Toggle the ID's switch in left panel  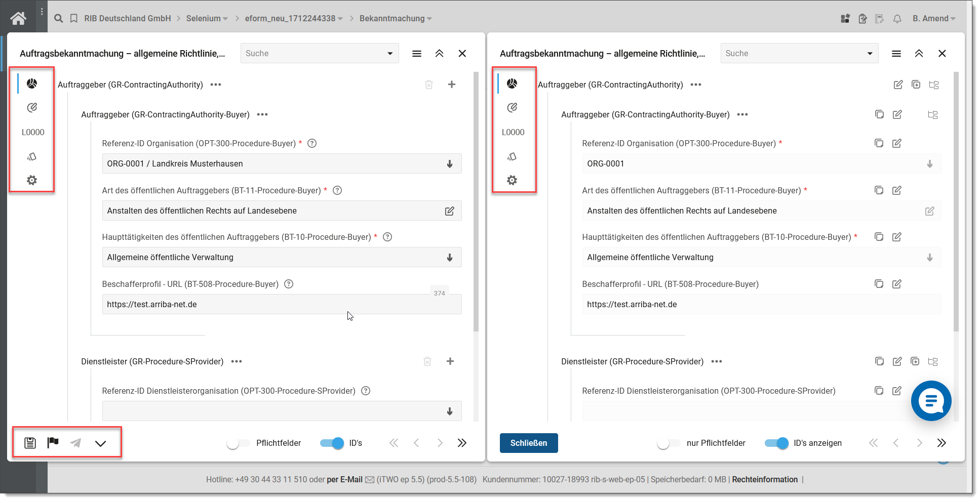tap(332, 443)
